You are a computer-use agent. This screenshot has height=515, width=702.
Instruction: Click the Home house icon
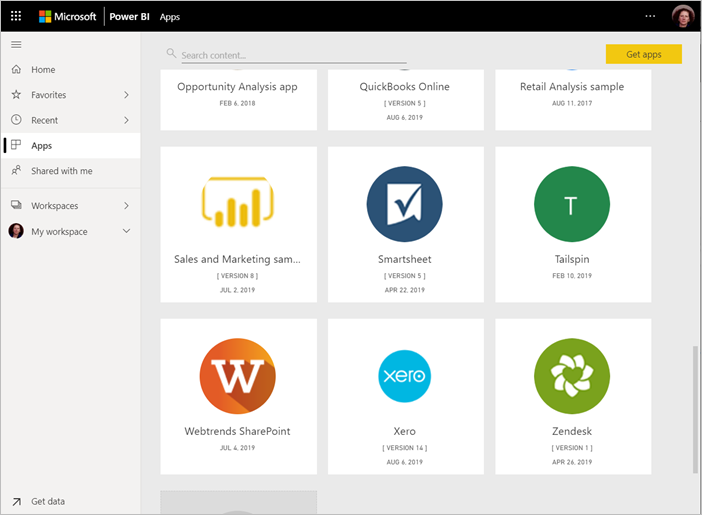(x=16, y=69)
